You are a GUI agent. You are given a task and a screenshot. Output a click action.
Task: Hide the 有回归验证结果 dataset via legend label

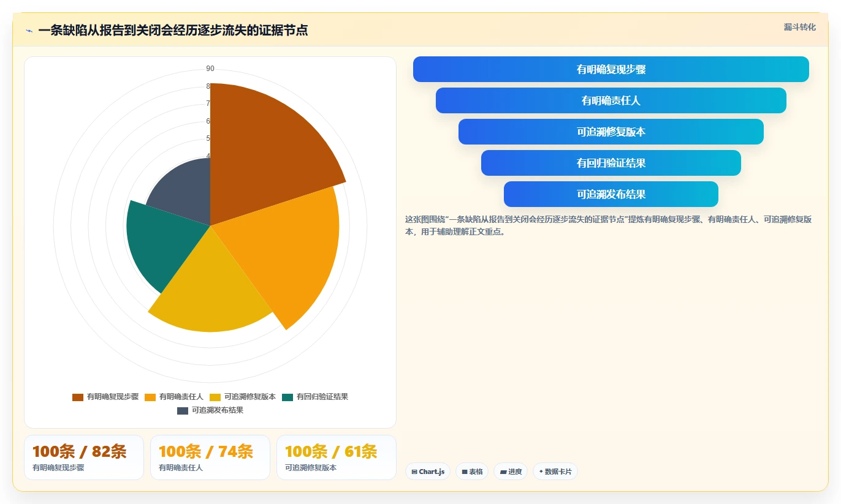point(322,397)
